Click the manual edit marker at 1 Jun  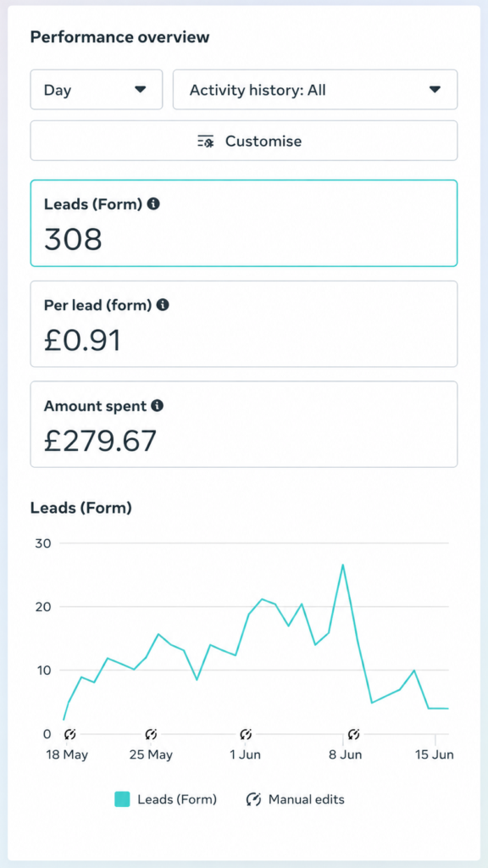coord(247,735)
